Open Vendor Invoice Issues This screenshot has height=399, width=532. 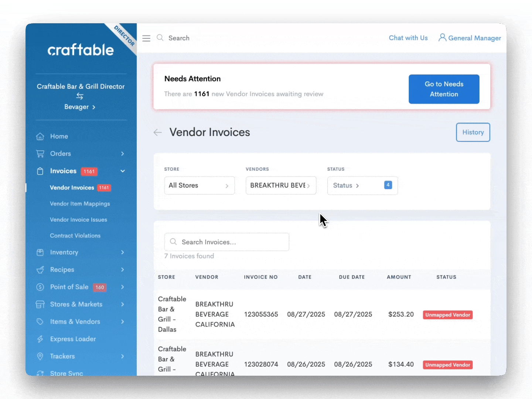pyautogui.click(x=78, y=220)
